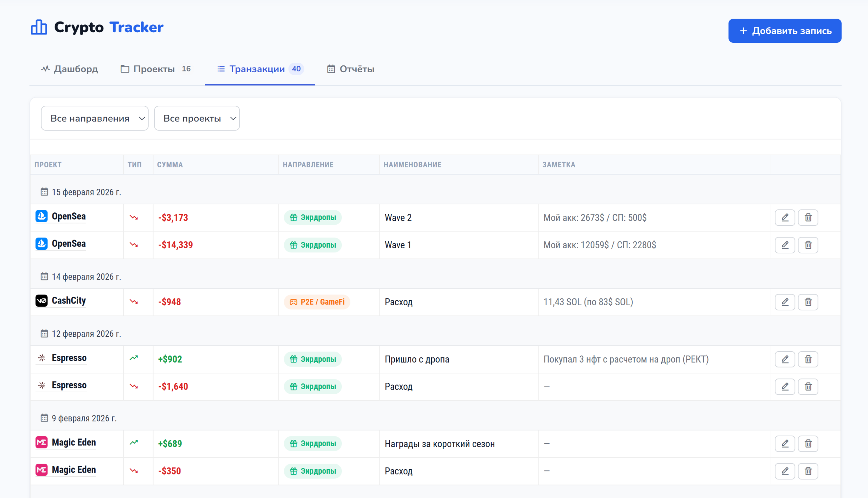Click the Сумма column header
The height and width of the screenshot is (498, 868).
[170, 165]
